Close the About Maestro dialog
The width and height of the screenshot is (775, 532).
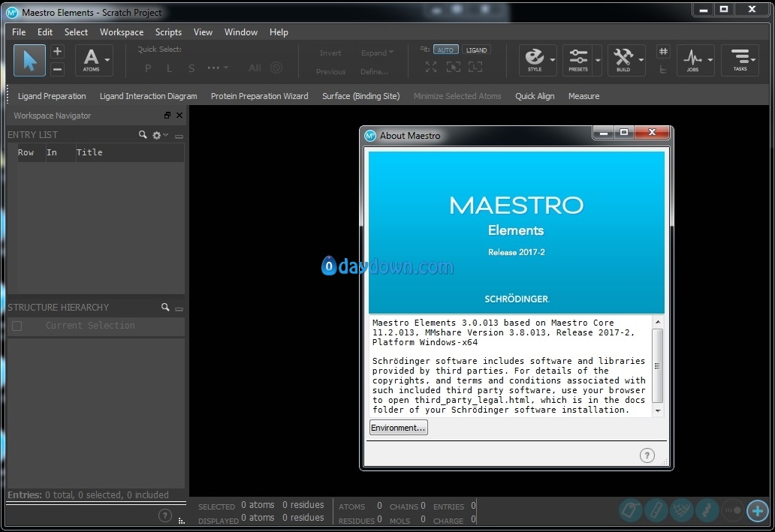[x=652, y=132]
